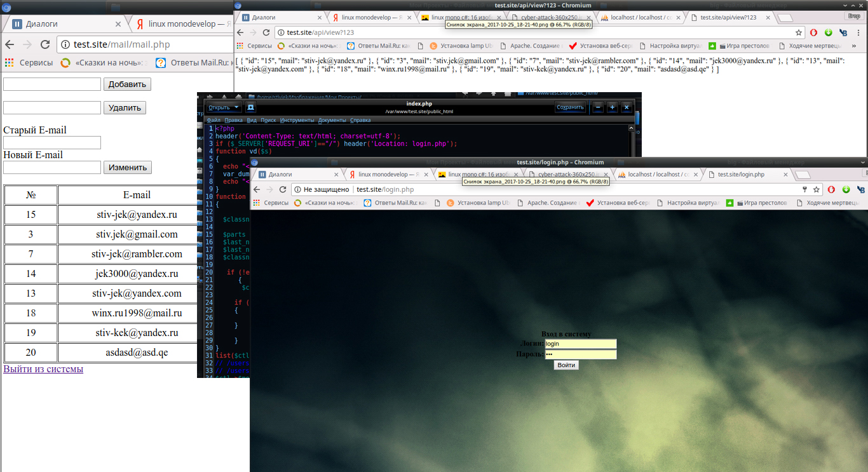
Task: Click the green download extension icon in login.php window
Action: [x=846, y=189]
